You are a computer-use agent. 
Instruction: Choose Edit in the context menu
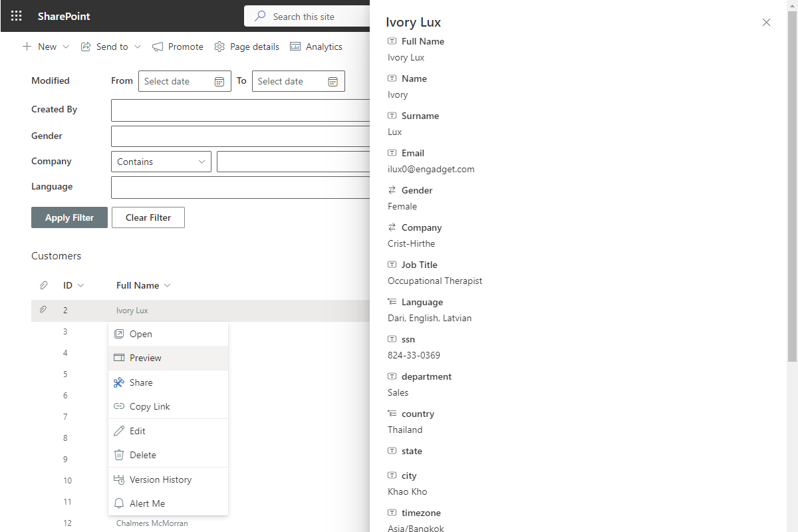(x=168, y=431)
